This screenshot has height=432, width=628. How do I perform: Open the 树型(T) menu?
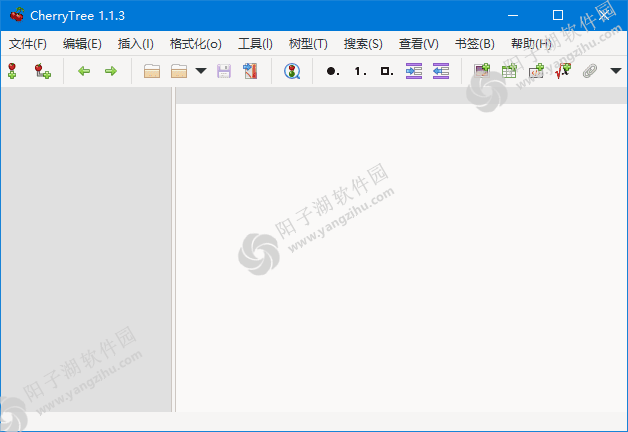click(308, 44)
